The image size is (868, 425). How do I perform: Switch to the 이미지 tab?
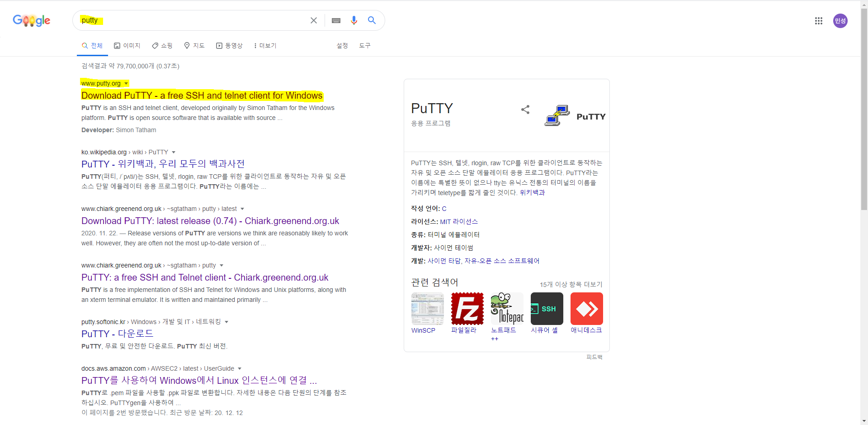coord(127,46)
